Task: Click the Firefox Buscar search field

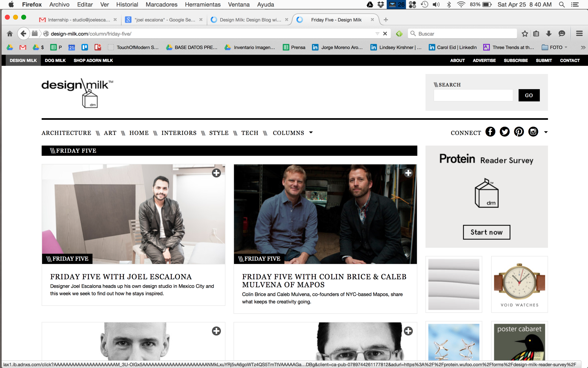Action: (x=462, y=34)
